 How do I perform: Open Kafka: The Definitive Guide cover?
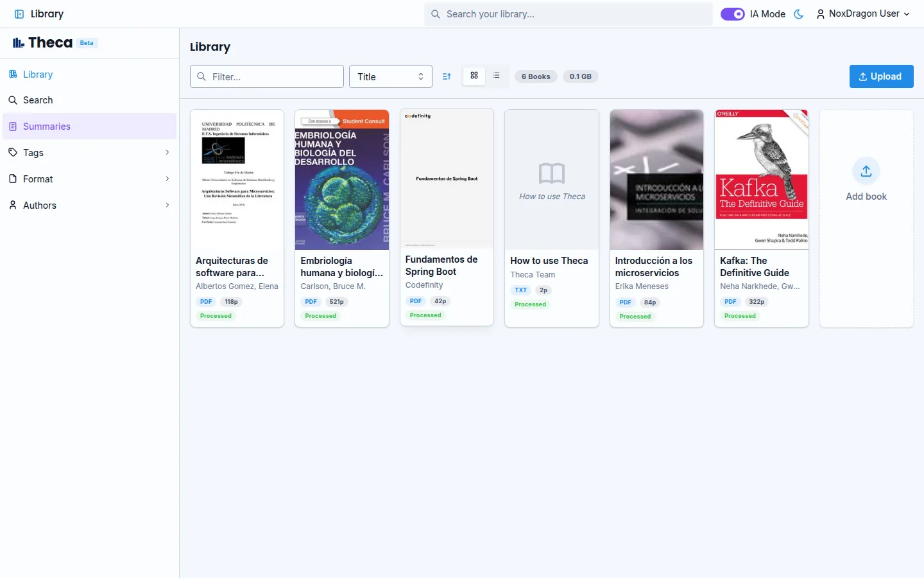pyautogui.click(x=762, y=180)
